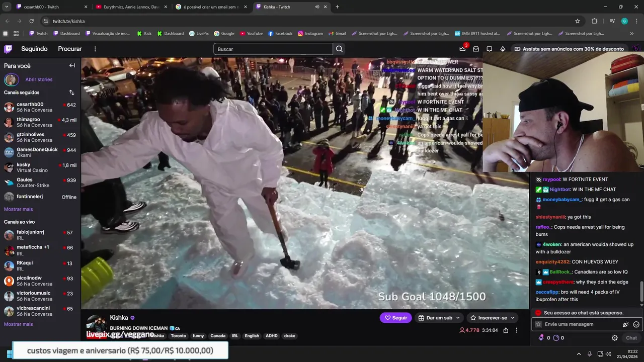Viewport: 644px width, 362px height.
Task: Mute the Kishka tab audio icon
Action: point(317,7)
